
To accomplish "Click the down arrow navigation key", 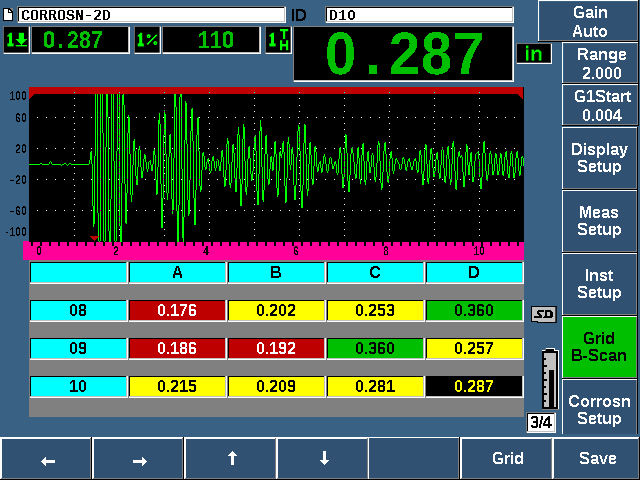I will pos(322,459).
